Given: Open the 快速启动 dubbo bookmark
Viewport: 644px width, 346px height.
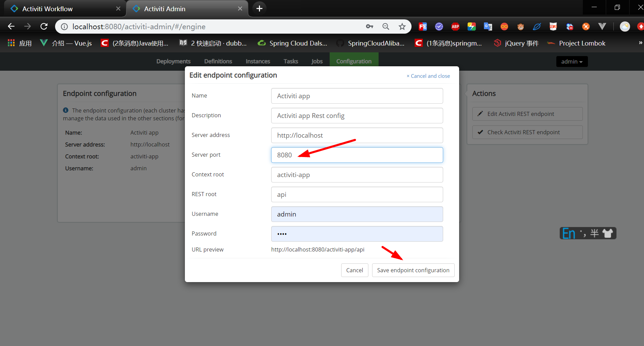Looking at the screenshot, I should pos(213,43).
